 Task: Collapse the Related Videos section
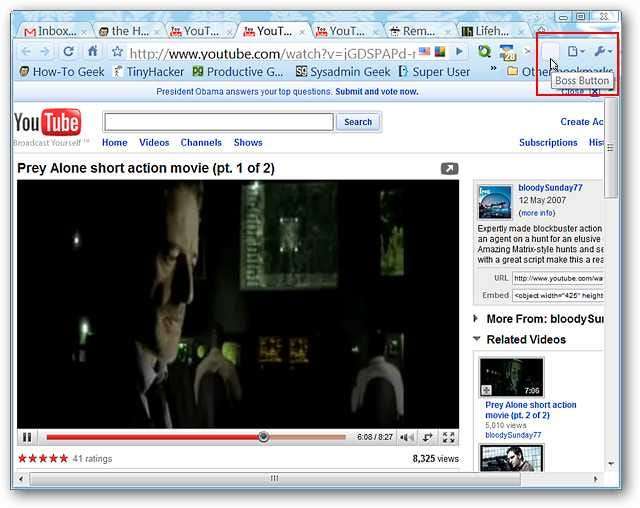476,339
